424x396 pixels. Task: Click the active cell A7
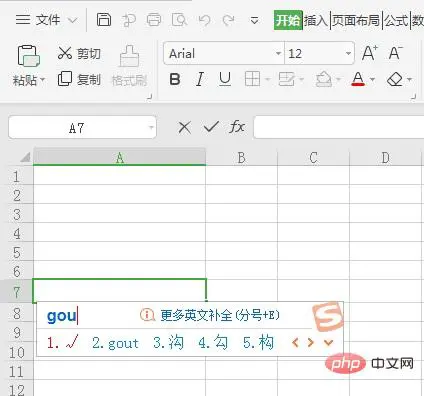(x=120, y=291)
